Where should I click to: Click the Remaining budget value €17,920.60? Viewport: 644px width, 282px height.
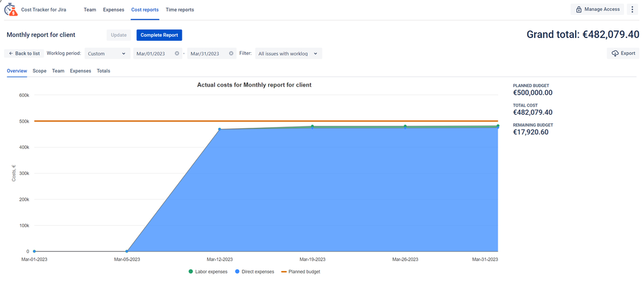(531, 132)
